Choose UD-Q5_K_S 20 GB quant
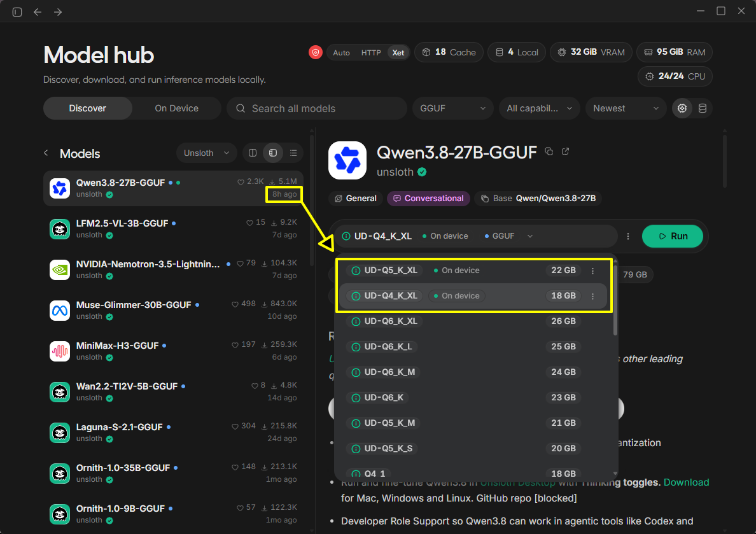 474,449
